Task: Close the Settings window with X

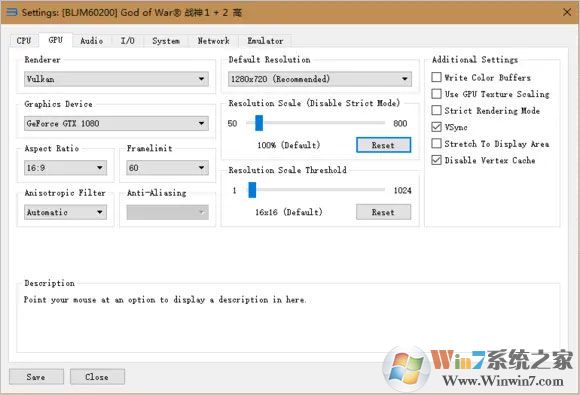Action: [x=567, y=12]
